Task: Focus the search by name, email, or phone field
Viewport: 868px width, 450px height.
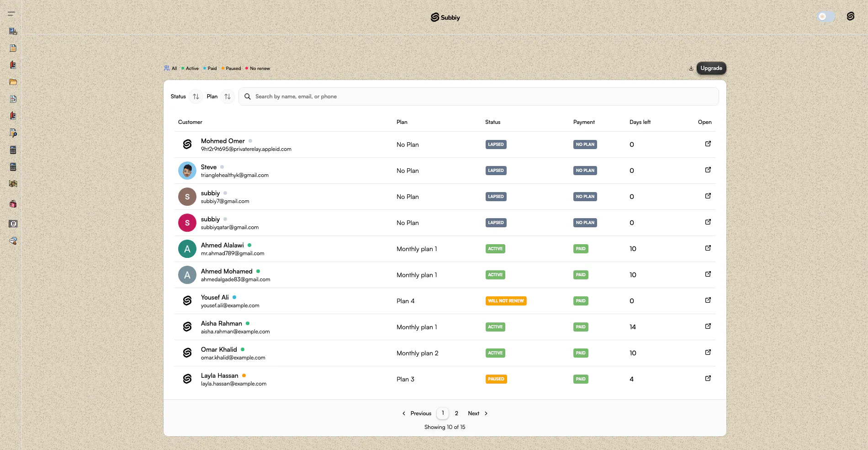Action: coord(478,96)
